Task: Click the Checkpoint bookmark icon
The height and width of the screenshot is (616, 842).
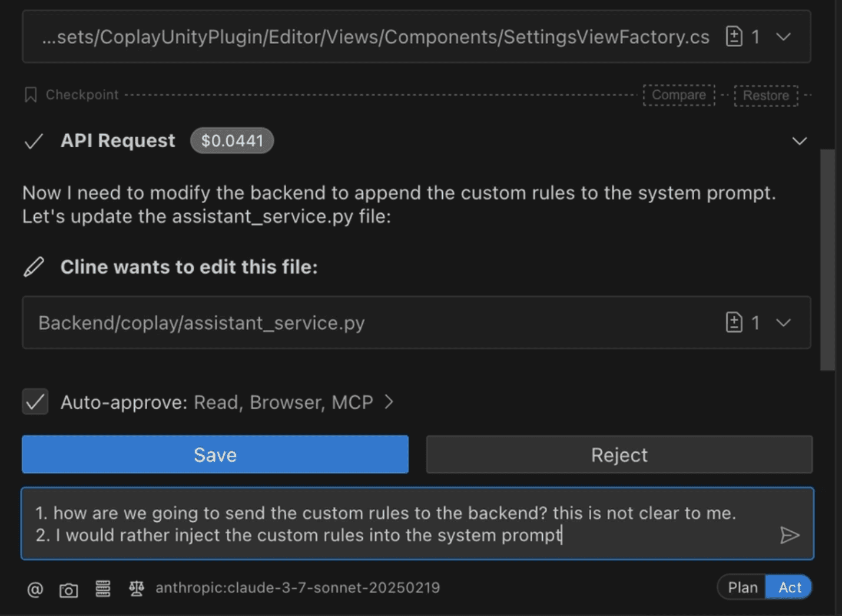Action: click(31, 94)
